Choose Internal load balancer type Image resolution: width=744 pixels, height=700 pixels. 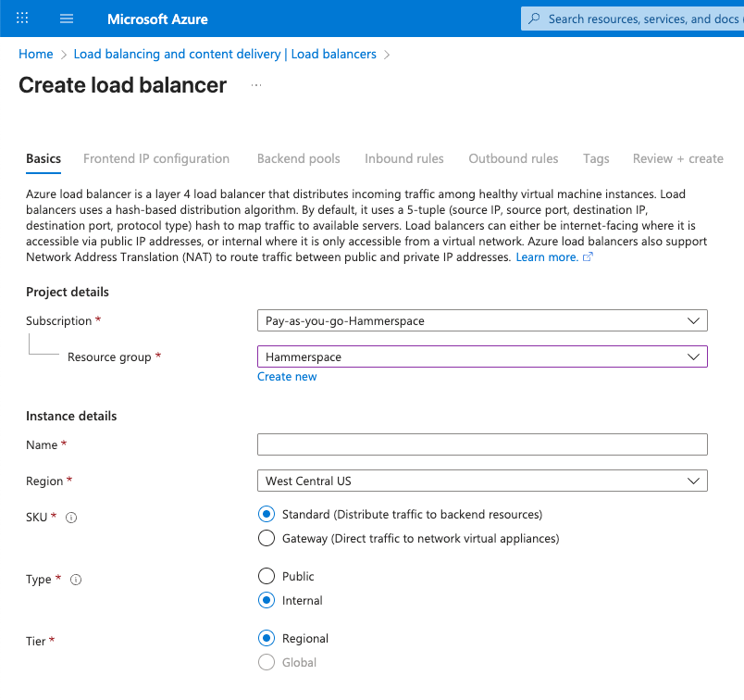tap(267, 600)
